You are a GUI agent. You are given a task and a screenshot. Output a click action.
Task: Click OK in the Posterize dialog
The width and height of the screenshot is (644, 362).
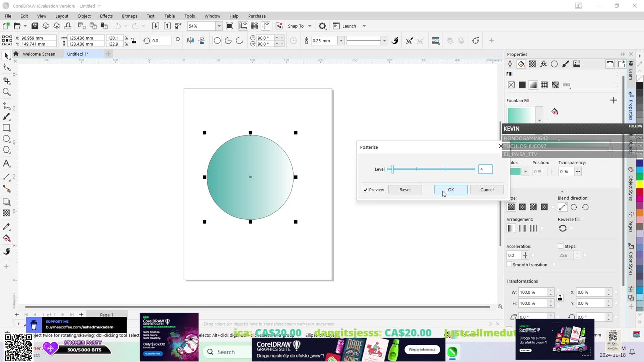451,190
